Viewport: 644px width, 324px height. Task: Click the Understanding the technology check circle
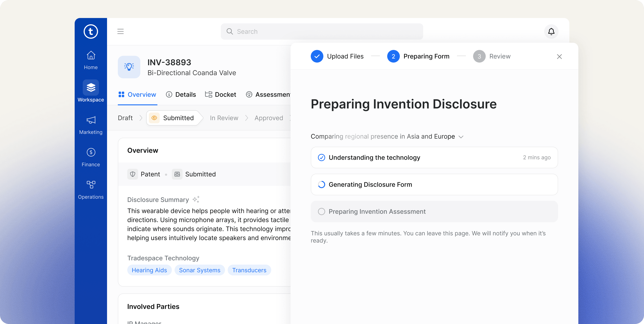(x=321, y=157)
